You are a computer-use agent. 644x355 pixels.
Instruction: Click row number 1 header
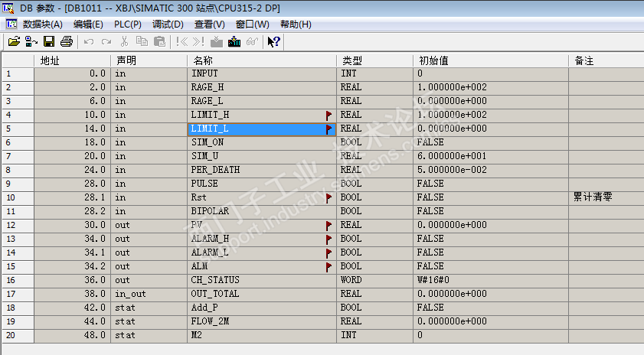(x=18, y=74)
